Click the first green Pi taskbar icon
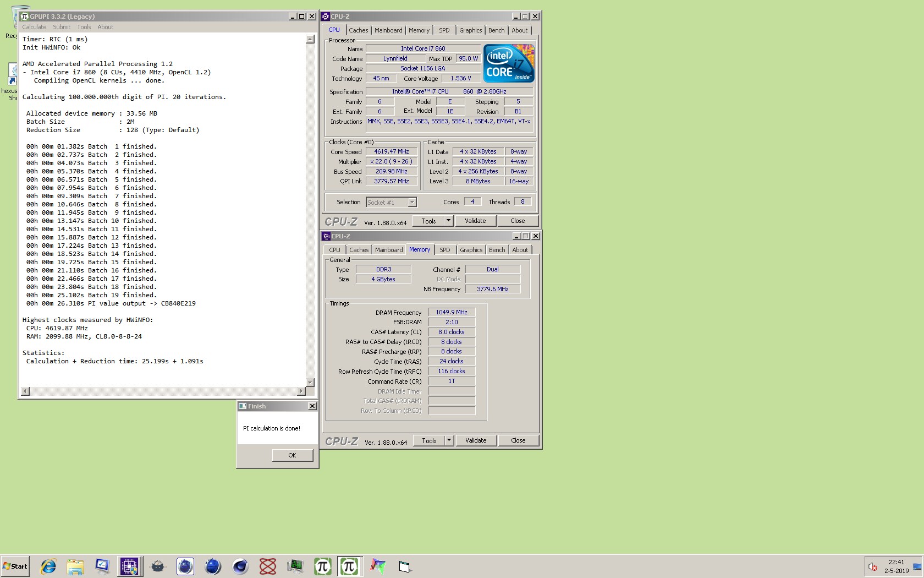The height and width of the screenshot is (578, 924). pyautogui.click(x=323, y=566)
